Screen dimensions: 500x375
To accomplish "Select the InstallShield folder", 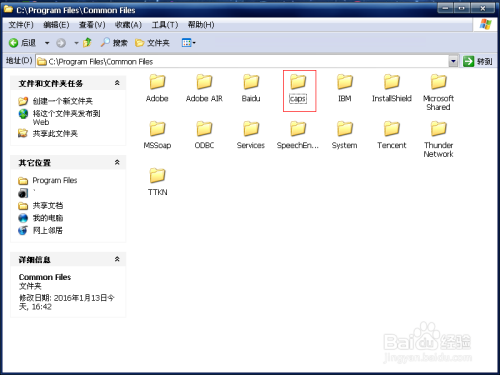I will [x=392, y=88].
